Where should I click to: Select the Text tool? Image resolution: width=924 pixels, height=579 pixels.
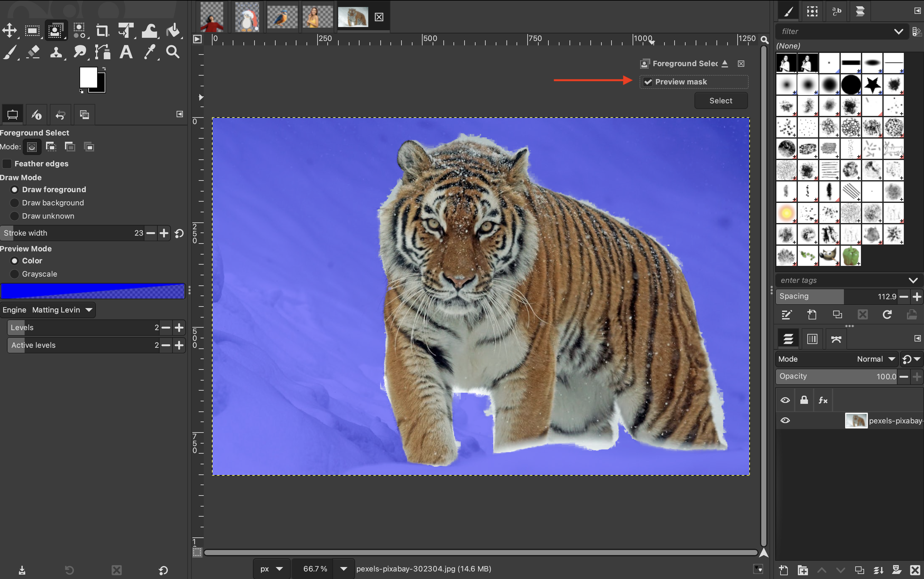(x=126, y=52)
